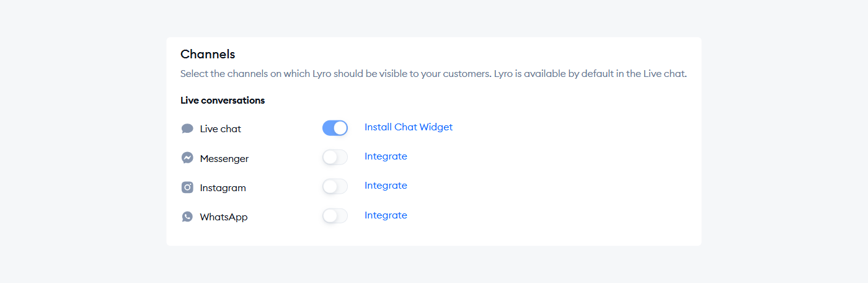Click Integrate next to Messenger
Image resolution: width=868 pixels, height=283 pixels.
(x=386, y=156)
